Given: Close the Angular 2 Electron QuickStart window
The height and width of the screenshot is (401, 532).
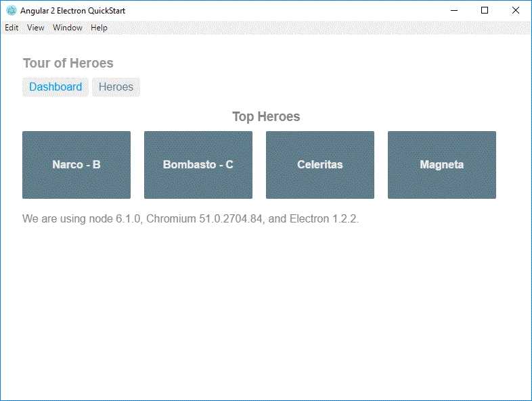Looking at the screenshot, I should click(516, 11).
